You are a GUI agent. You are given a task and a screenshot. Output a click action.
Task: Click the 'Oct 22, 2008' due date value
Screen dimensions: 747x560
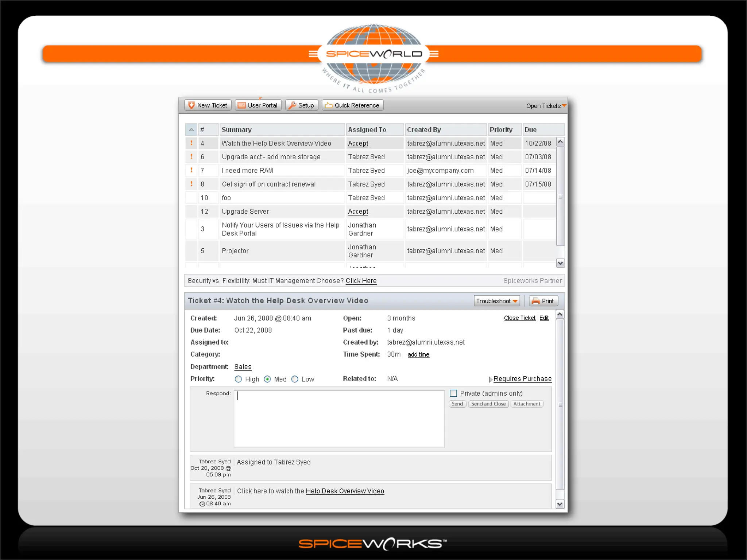253,330
